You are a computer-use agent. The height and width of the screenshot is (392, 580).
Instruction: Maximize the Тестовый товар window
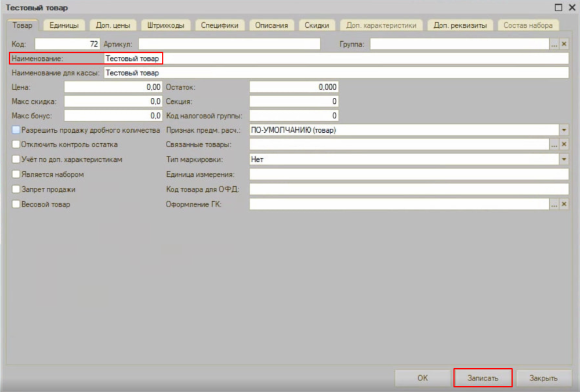pos(559,8)
